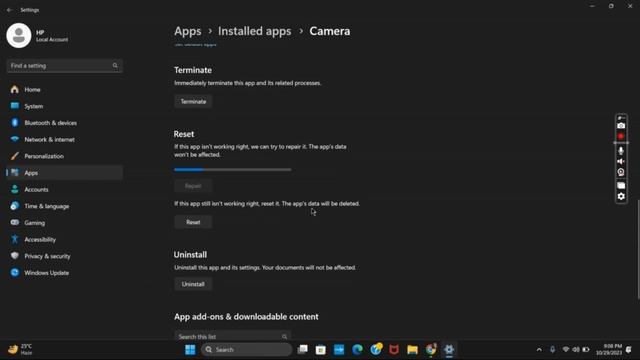Image resolution: width=640 pixels, height=360 pixels.
Task: Click the red record button in overlay
Action: 621,136
